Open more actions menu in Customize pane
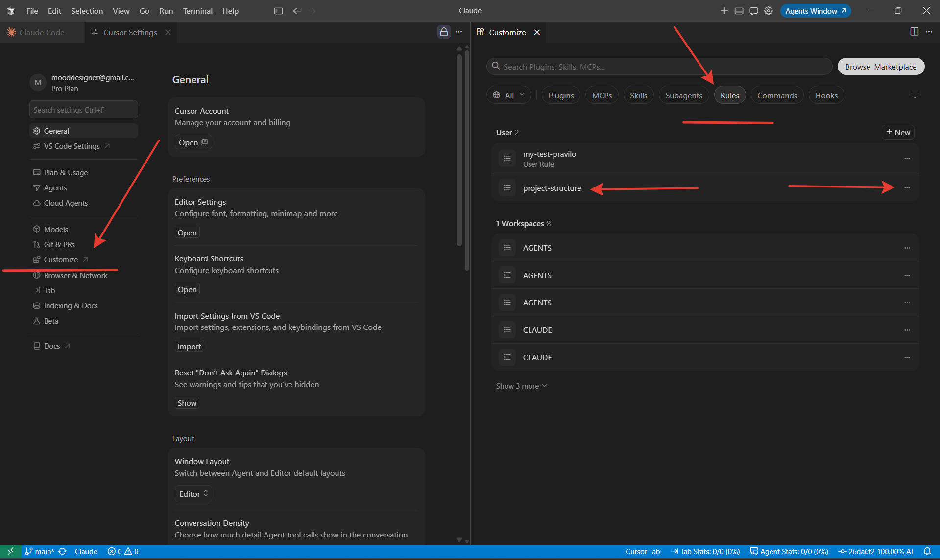The image size is (940, 560). (929, 32)
